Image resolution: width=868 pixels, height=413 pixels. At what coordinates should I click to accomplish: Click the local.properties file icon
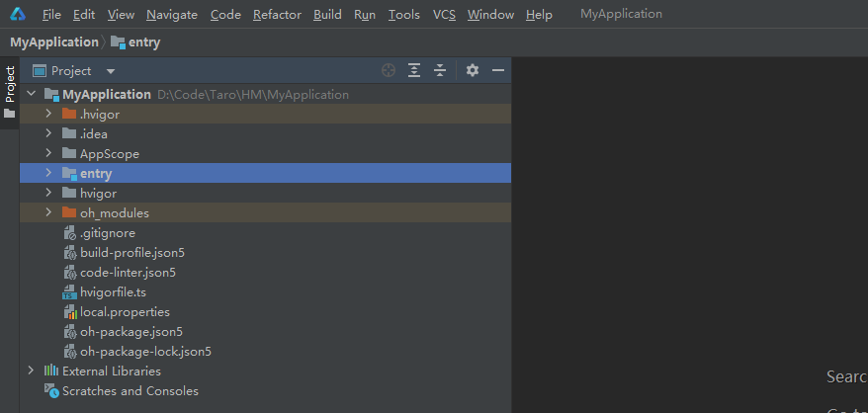(x=70, y=312)
